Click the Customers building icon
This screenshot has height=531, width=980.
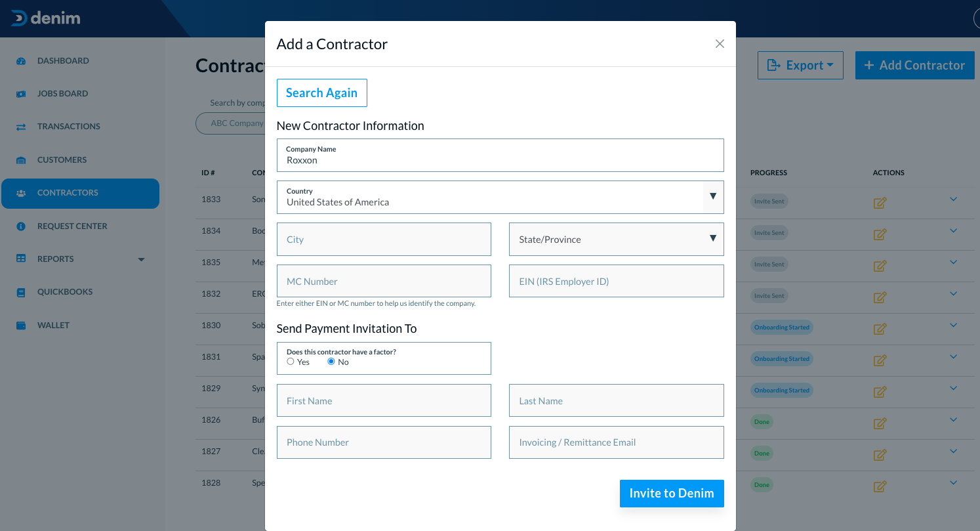point(21,160)
